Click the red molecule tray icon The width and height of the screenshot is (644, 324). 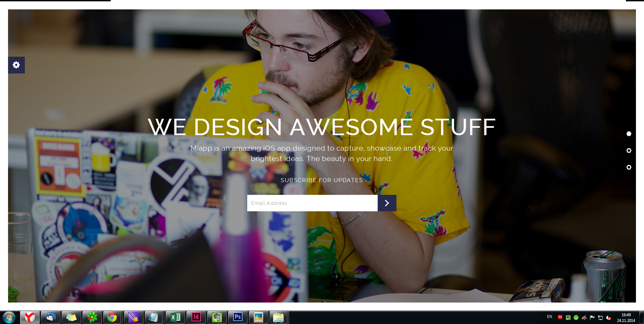point(584,317)
